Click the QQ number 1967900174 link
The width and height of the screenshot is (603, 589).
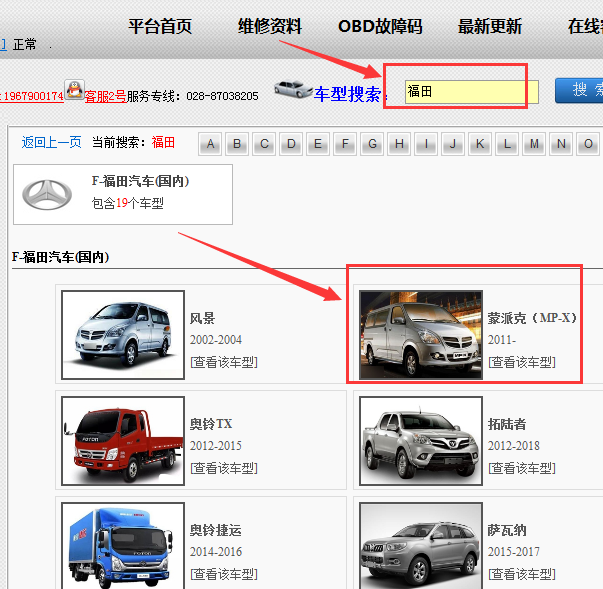click(x=33, y=96)
